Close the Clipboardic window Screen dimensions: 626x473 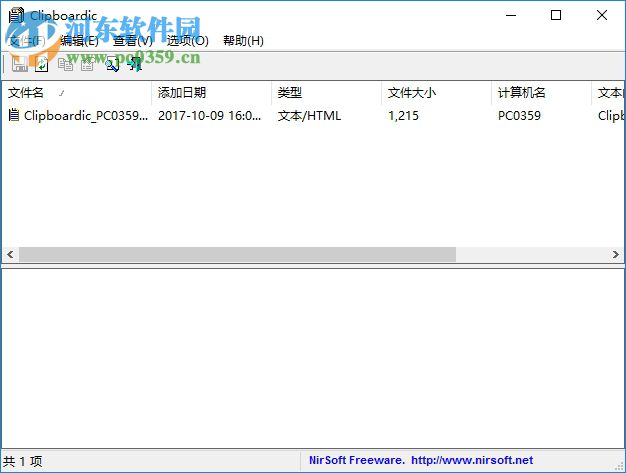point(602,15)
